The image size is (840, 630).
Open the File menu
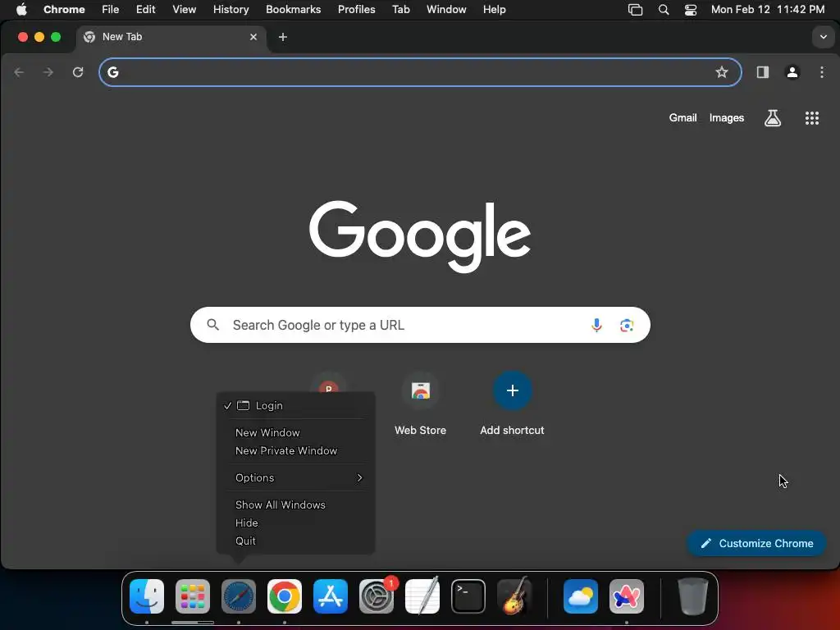click(111, 10)
